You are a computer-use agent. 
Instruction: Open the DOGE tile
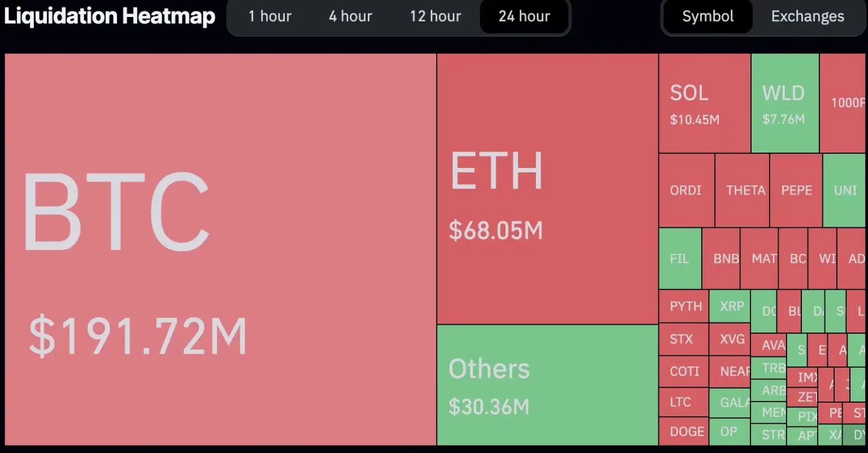coord(683,432)
